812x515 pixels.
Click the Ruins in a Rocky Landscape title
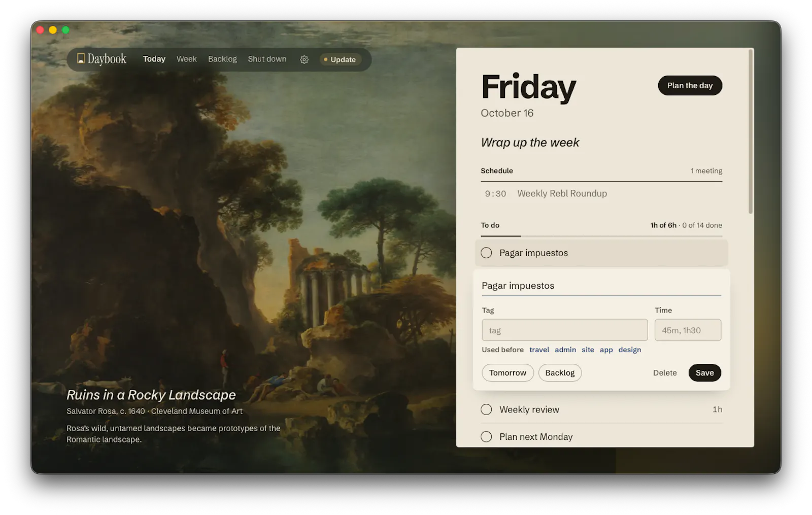tap(151, 395)
